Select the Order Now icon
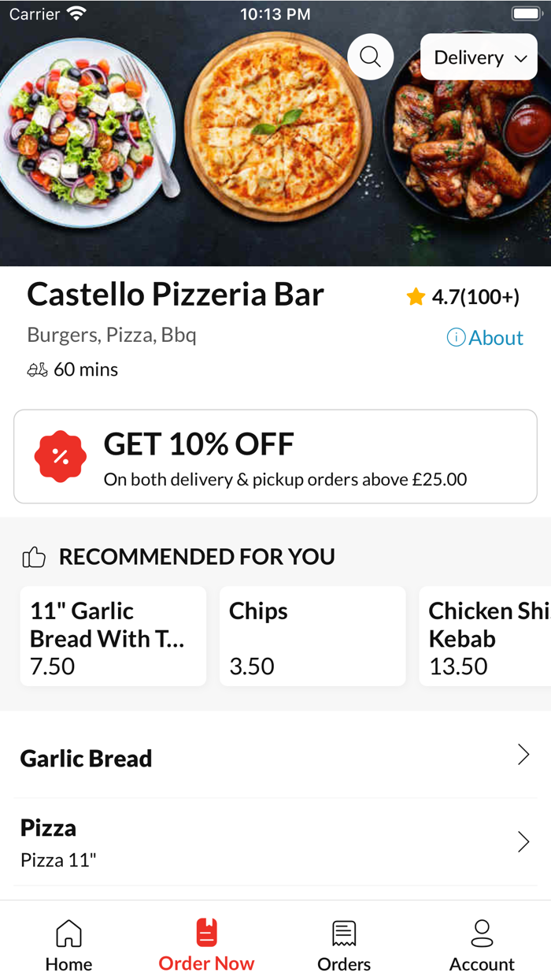 tap(205, 932)
